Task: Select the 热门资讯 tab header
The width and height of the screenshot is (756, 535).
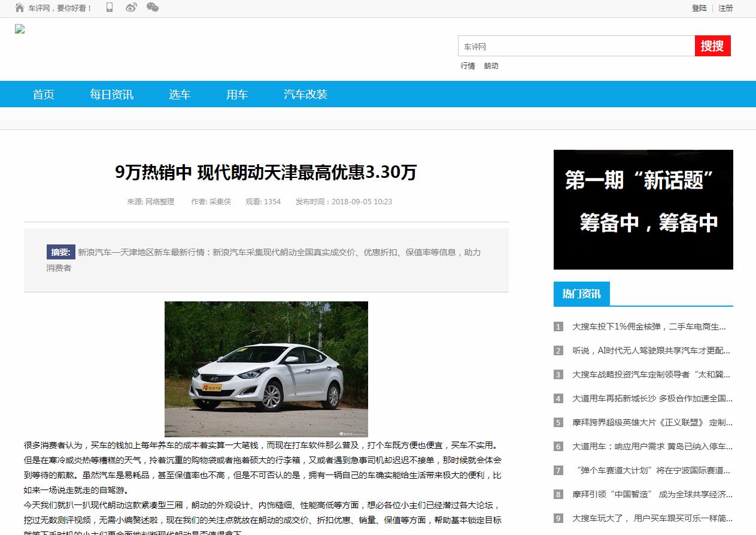Action: 581,294
